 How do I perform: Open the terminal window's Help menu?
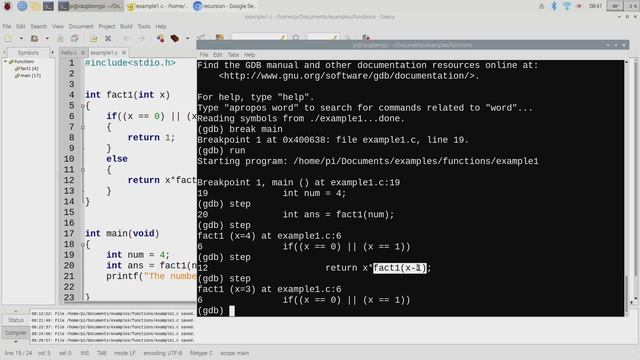(x=249, y=55)
